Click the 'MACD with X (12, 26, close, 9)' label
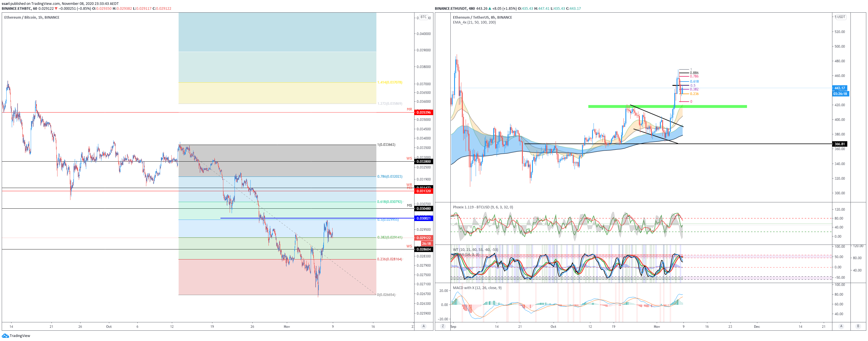The image size is (868, 341). pos(477,288)
